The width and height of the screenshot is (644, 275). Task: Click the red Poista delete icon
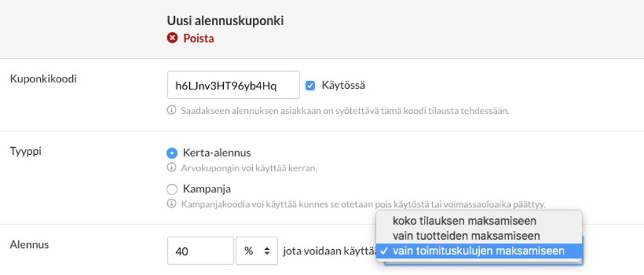172,38
